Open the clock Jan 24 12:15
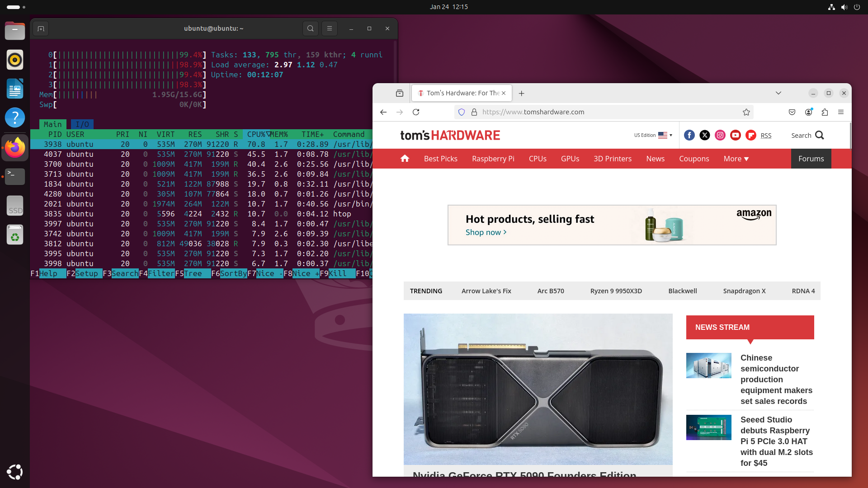The height and width of the screenshot is (488, 868). pyautogui.click(x=449, y=7)
